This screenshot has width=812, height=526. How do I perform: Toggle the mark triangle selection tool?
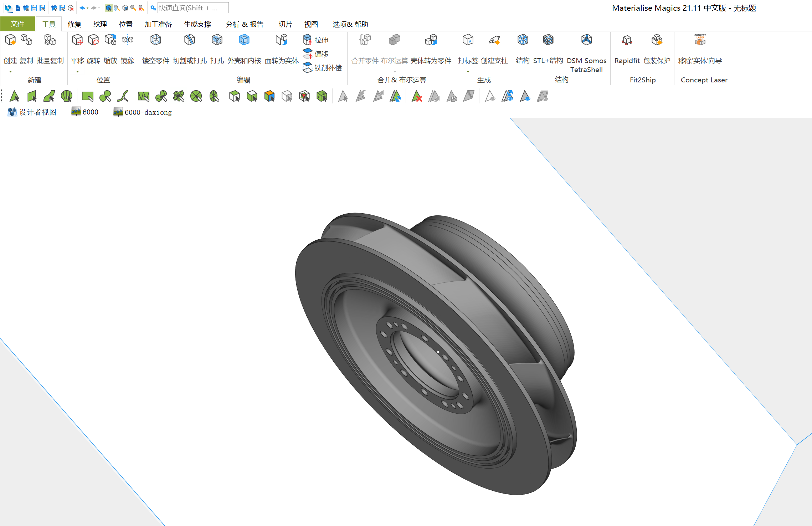(14, 96)
